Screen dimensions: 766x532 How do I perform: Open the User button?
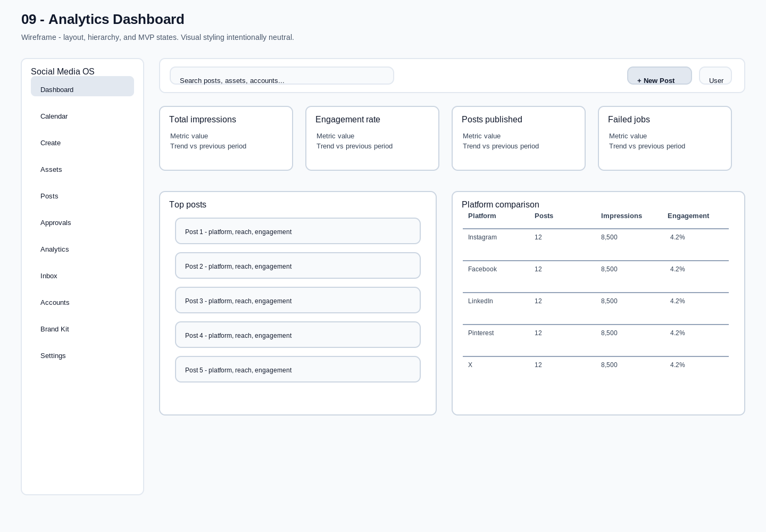(x=715, y=76)
